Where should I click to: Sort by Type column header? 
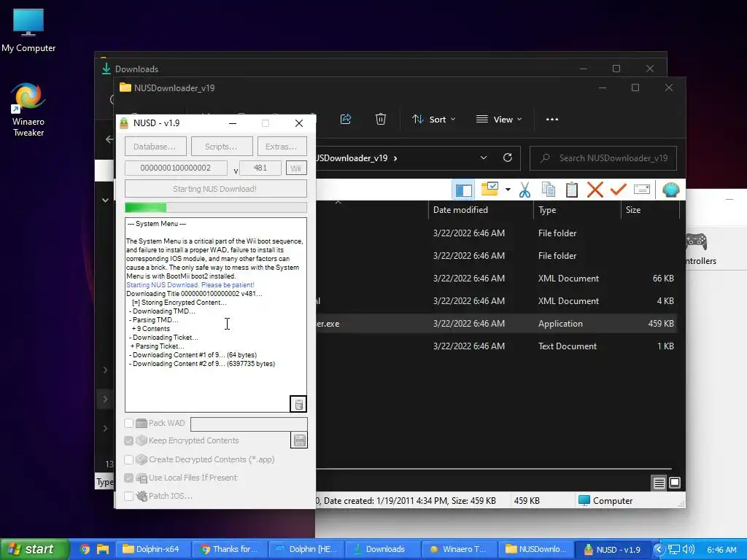point(577,210)
